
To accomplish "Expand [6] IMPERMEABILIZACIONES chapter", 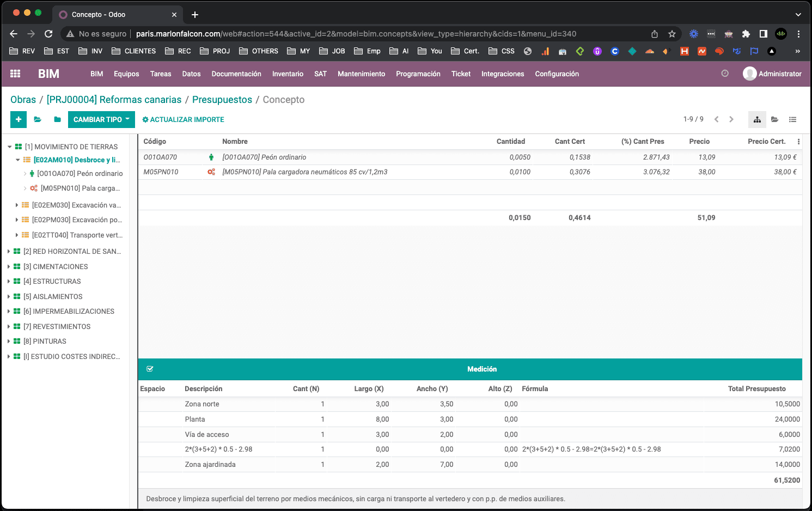I will [9, 312].
